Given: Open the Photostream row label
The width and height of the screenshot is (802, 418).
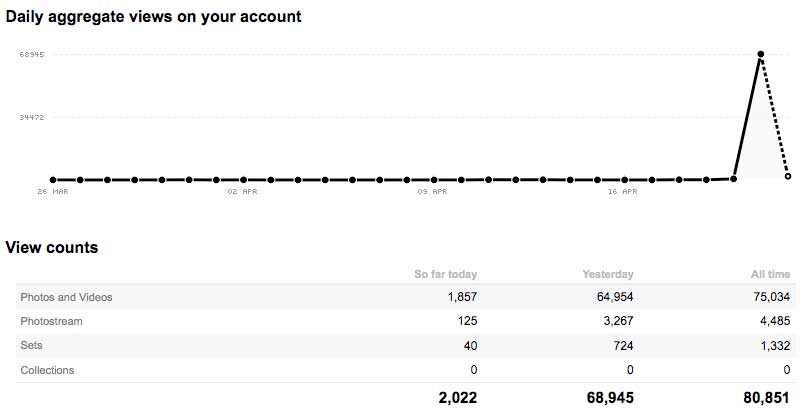Looking at the screenshot, I should pos(52,321).
